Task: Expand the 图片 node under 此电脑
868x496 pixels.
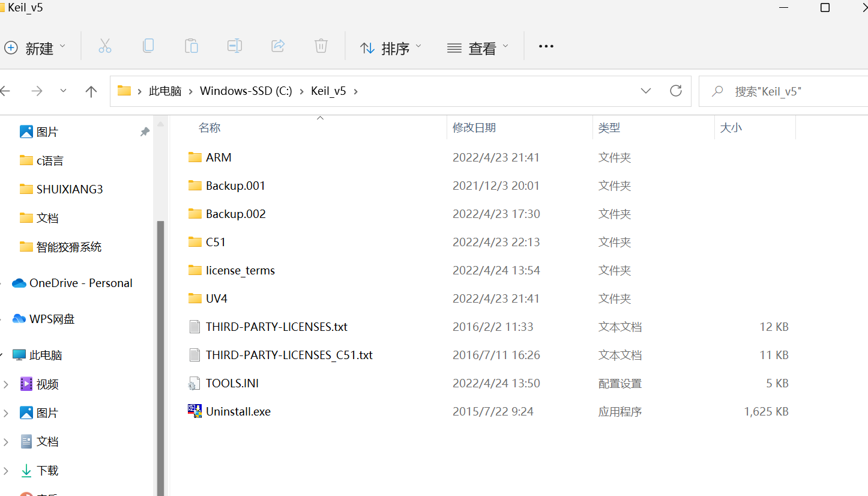Action: point(6,413)
